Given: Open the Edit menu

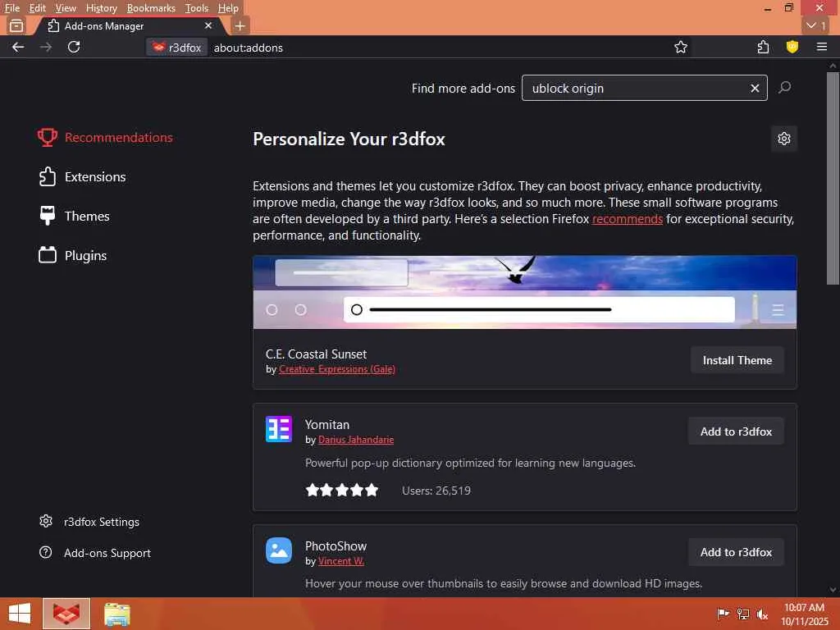Looking at the screenshot, I should tap(38, 8).
